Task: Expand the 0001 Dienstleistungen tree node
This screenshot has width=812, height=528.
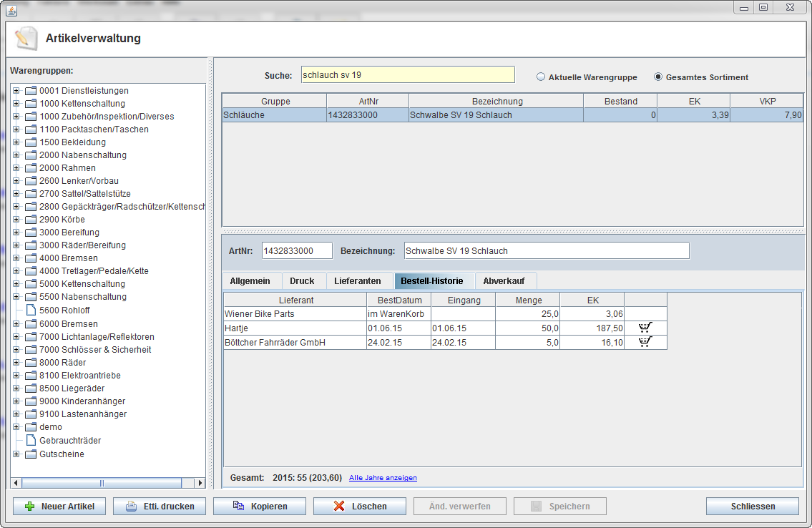Action: pyautogui.click(x=16, y=91)
